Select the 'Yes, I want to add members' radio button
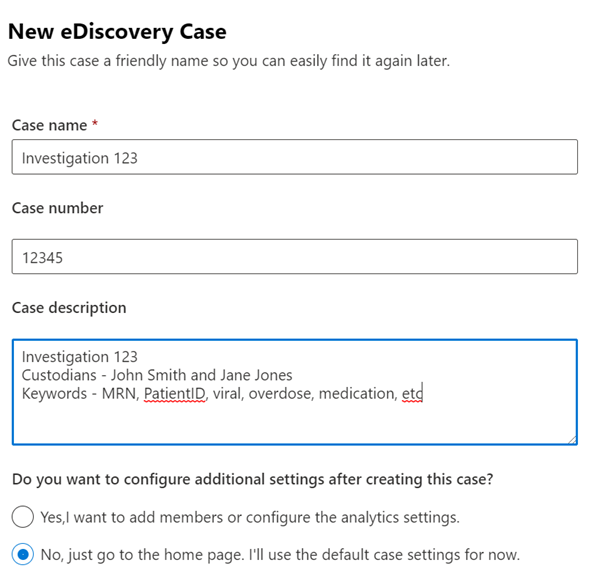This screenshot has width=597, height=579. [x=22, y=517]
